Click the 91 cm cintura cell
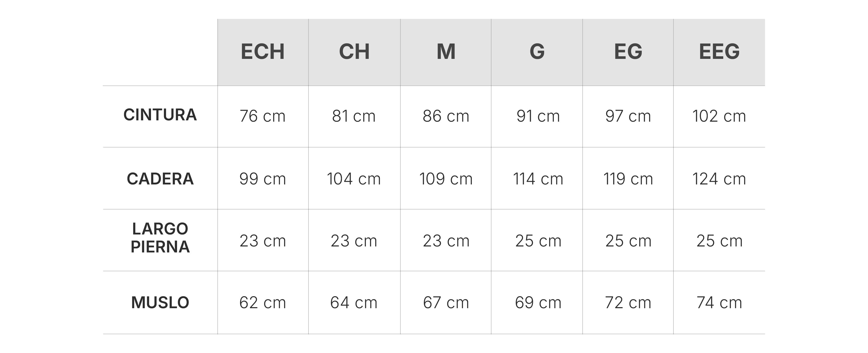868x353 pixels. (x=538, y=116)
